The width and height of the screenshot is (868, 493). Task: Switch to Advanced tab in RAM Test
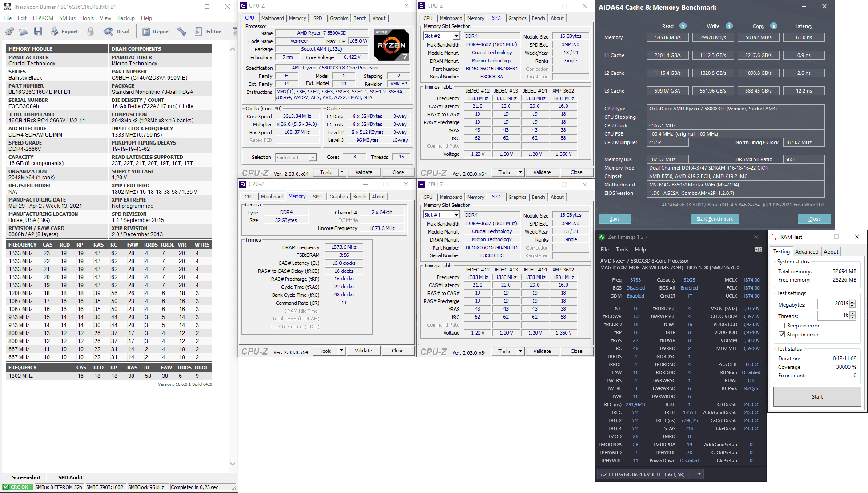click(x=806, y=251)
